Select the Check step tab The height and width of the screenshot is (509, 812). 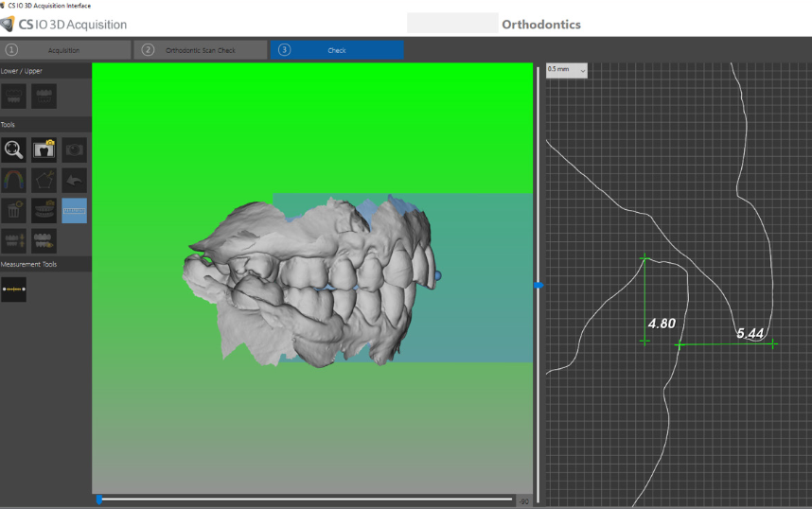(x=337, y=50)
